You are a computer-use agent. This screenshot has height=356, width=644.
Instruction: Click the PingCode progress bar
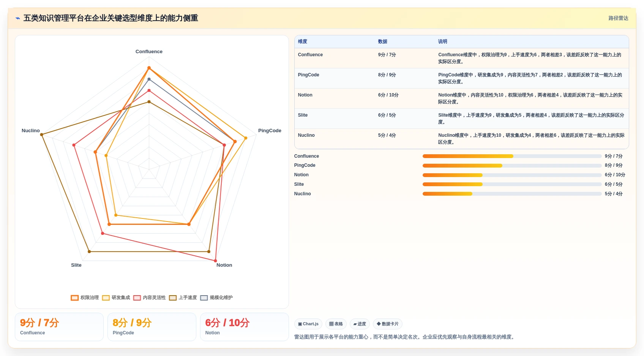[512, 166]
